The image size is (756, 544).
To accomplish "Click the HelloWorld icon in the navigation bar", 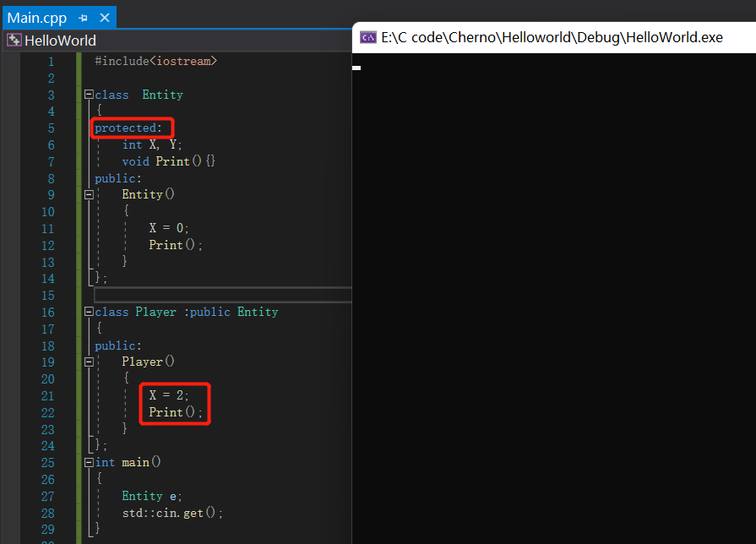I will coord(14,40).
